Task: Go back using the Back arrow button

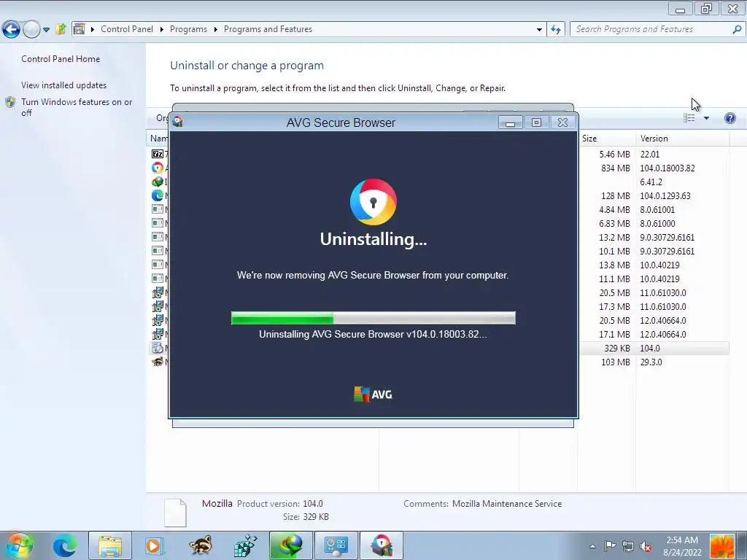Action: tap(10, 29)
